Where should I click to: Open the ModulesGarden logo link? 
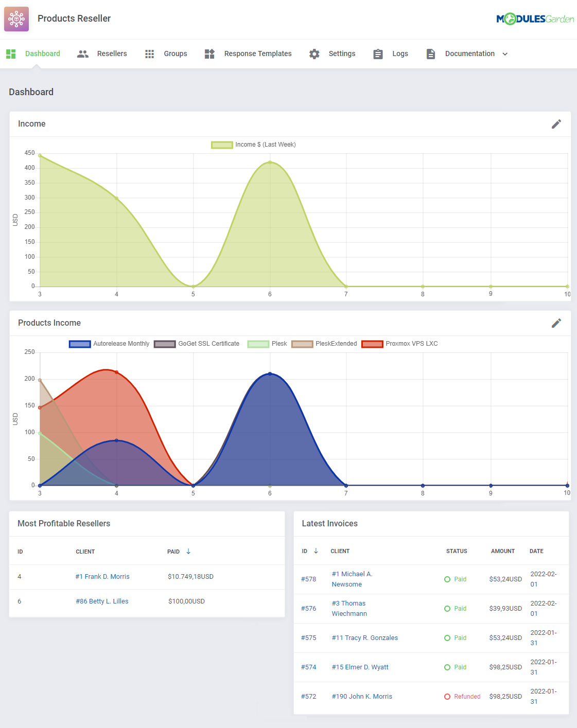point(535,19)
